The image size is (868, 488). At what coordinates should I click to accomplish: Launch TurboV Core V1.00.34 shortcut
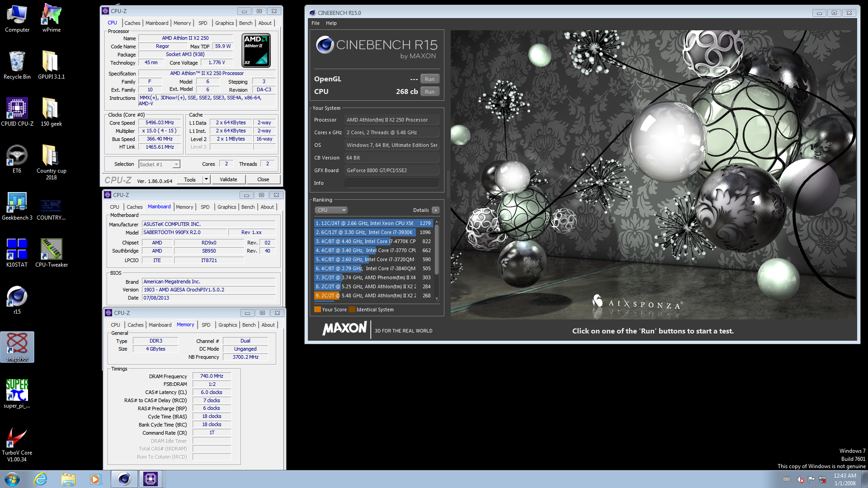point(17,445)
